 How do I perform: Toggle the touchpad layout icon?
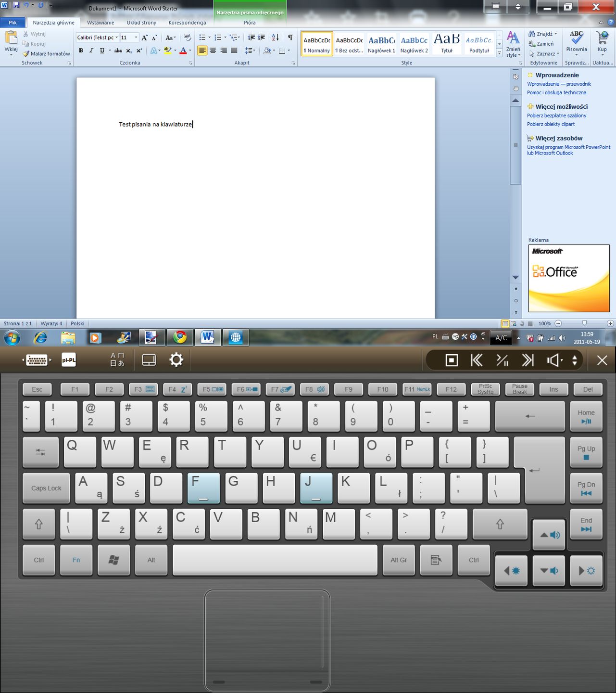[149, 360]
